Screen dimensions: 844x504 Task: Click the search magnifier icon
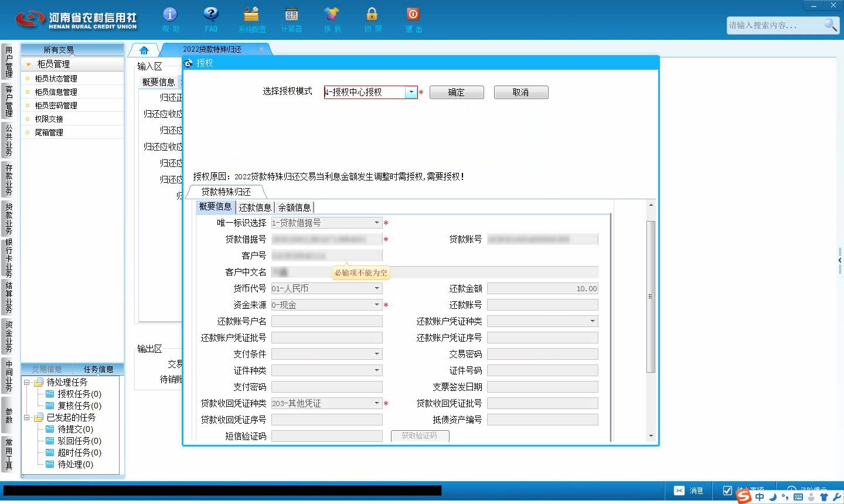point(831,25)
